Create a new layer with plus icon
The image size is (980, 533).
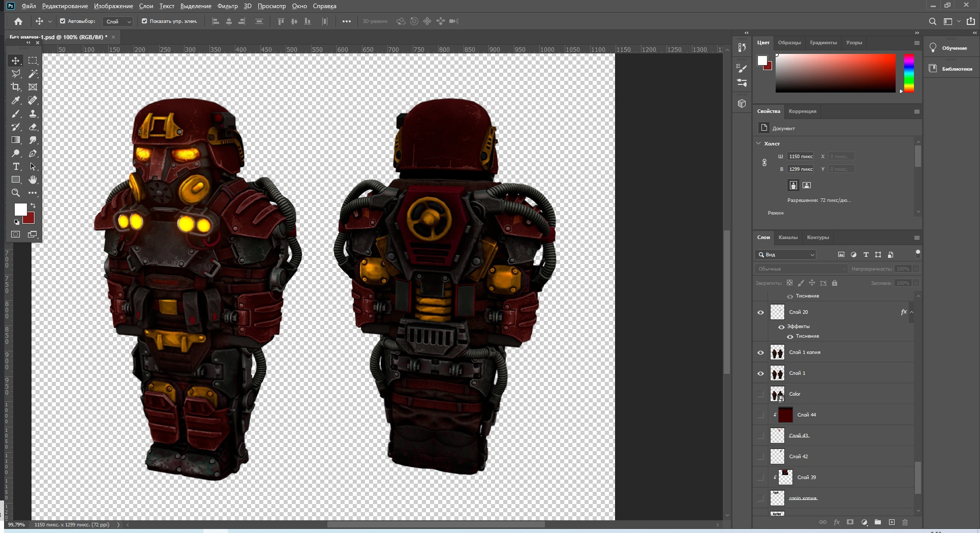click(x=892, y=522)
